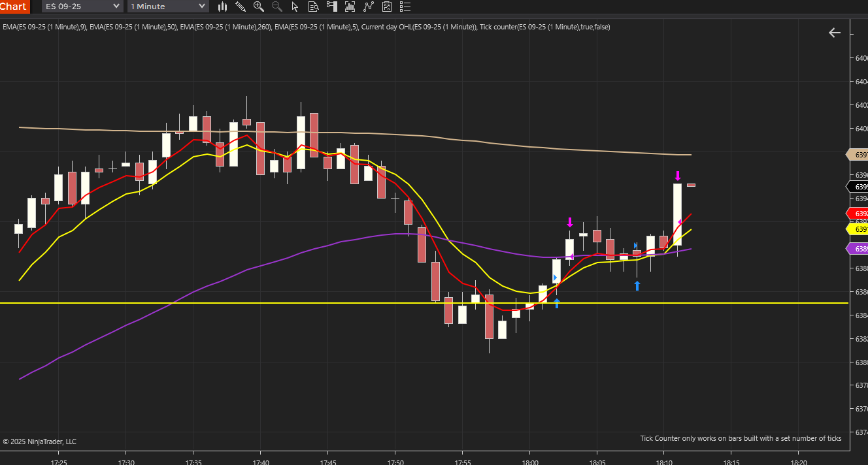Click the zoom in magnifier
The image size is (868, 465).
[259, 7]
